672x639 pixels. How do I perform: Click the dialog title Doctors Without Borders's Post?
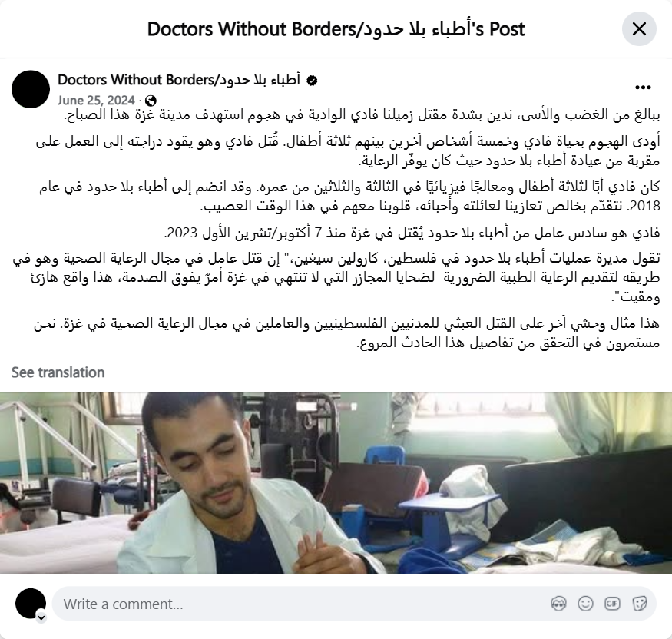(x=336, y=29)
